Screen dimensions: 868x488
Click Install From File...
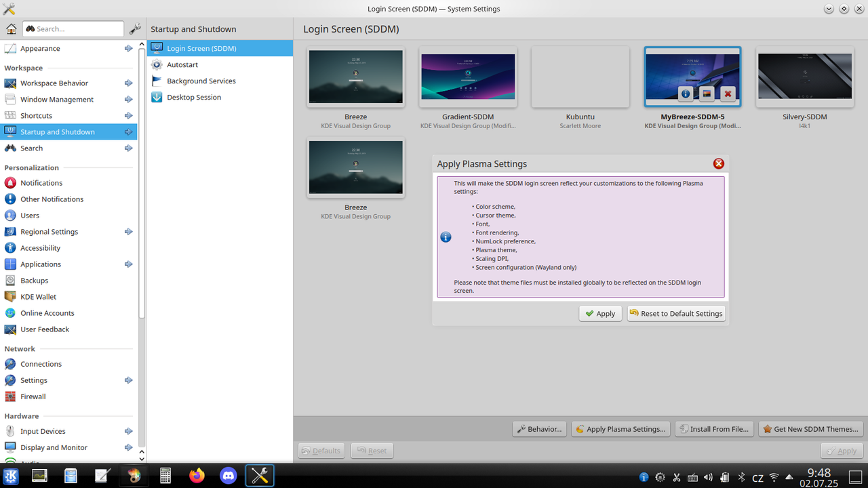click(714, 428)
